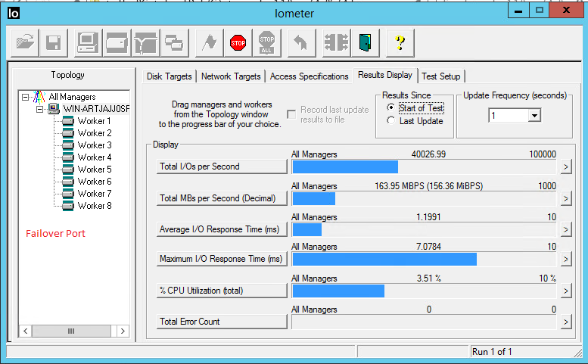Collapse the WIN-ARTJAJJ0SF manager node

(39, 109)
